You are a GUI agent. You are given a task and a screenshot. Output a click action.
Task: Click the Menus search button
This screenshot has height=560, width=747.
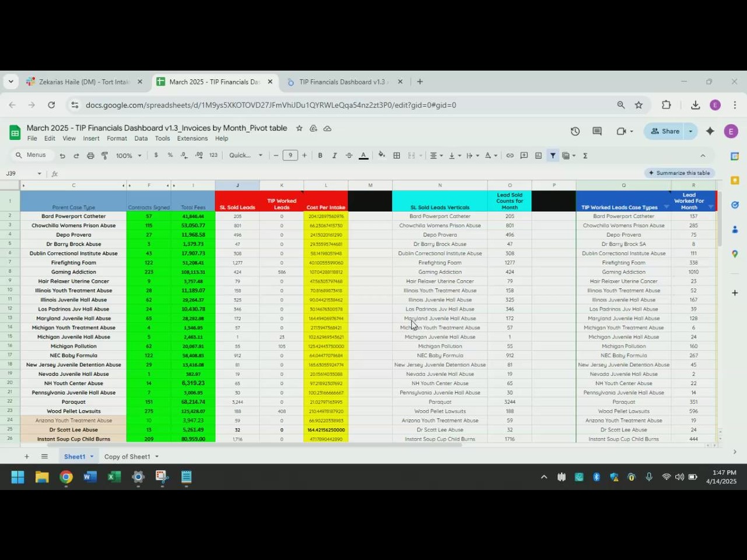coord(32,155)
